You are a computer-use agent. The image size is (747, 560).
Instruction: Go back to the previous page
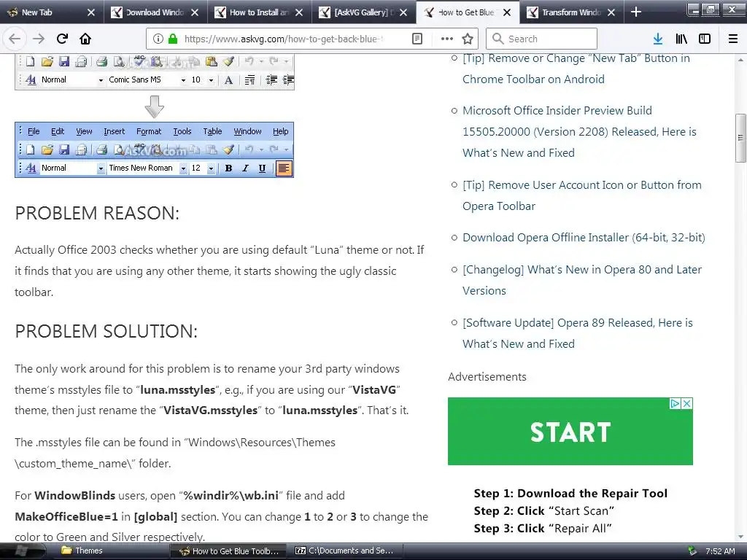tap(15, 39)
